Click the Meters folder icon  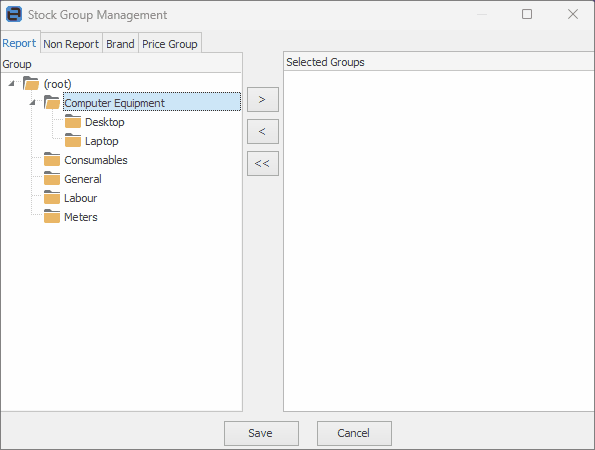(52, 216)
